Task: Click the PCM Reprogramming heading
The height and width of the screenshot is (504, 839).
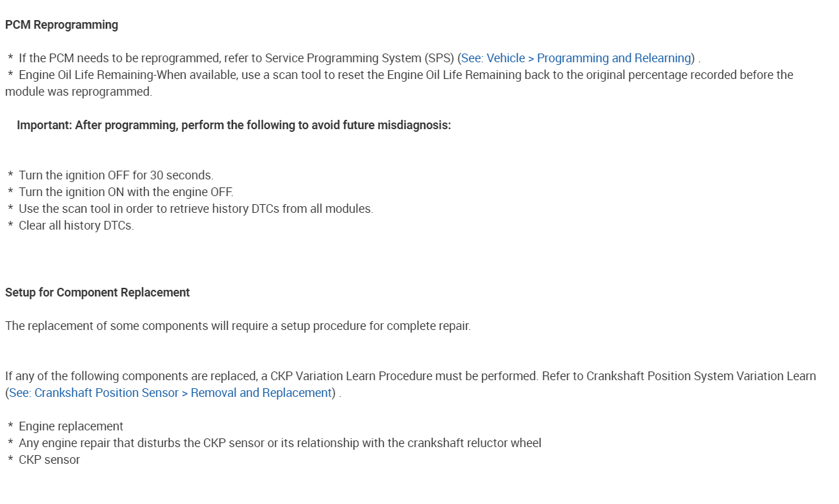Action: (62, 25)
